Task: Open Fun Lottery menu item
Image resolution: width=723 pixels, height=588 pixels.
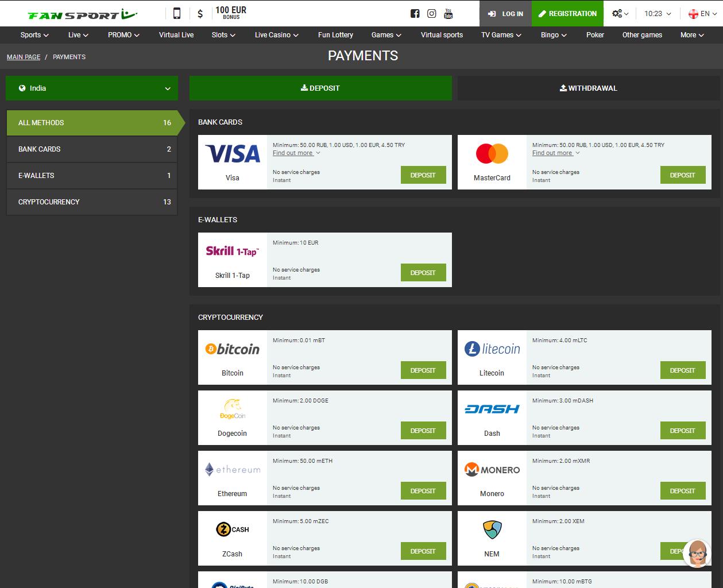Action: 335,35
